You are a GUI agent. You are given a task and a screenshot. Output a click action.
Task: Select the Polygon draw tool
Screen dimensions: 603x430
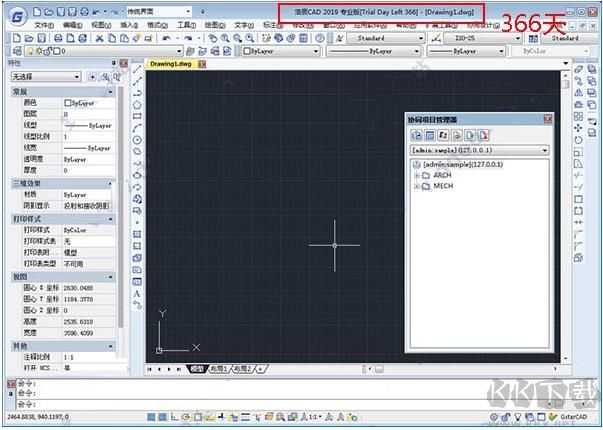[137, 105]
